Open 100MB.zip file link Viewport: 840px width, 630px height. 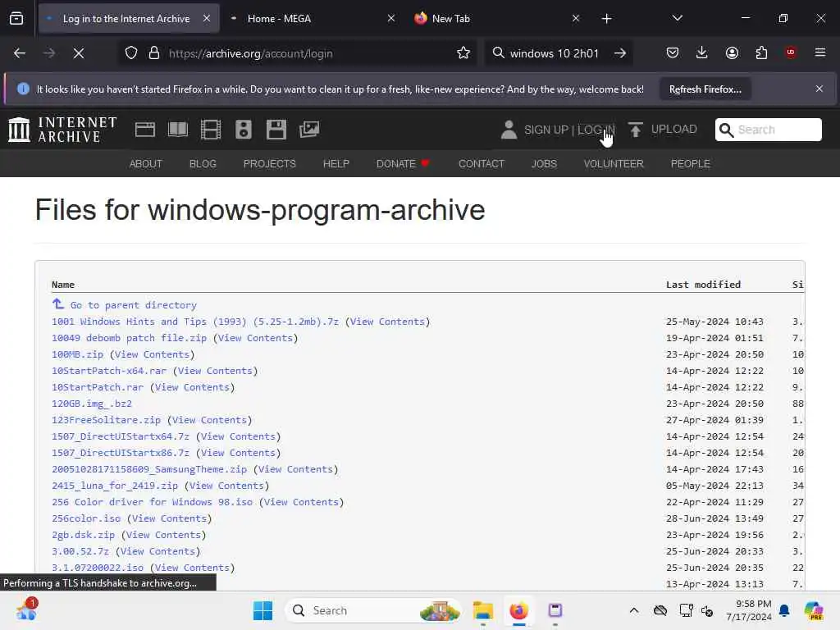tap(78, 354)
